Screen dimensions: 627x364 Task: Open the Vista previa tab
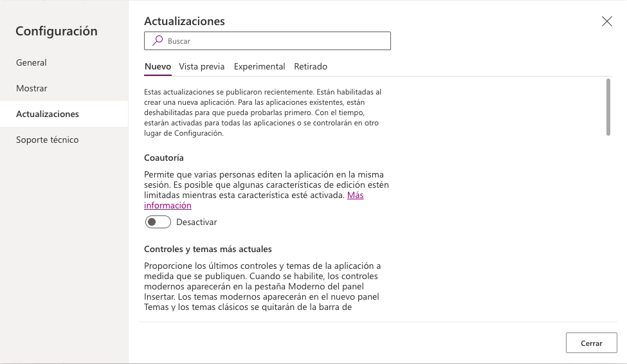pyautogui.click(x=202, y=66)
